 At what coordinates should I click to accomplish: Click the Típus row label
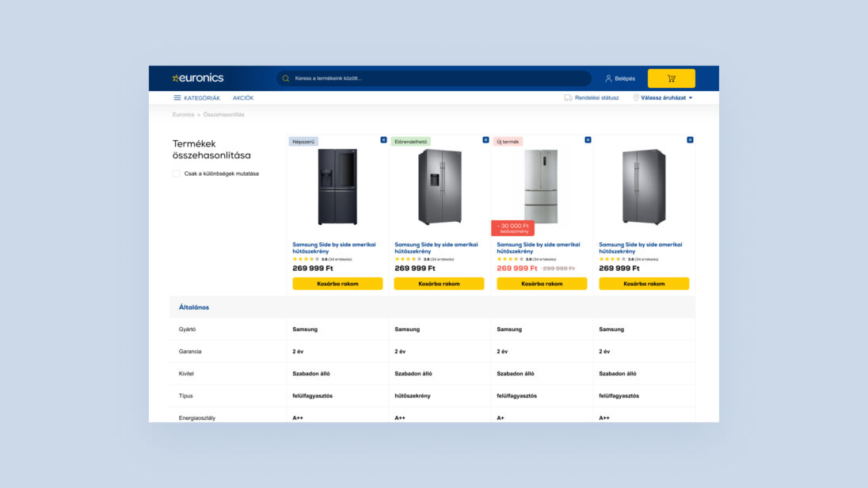coord(185,396)
